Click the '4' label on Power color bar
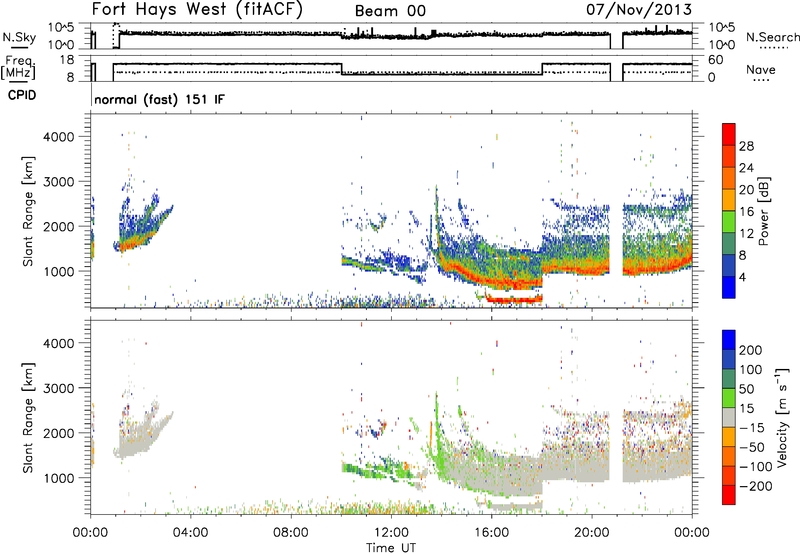Screen dimensions: 800x554 tap(743, 277)
